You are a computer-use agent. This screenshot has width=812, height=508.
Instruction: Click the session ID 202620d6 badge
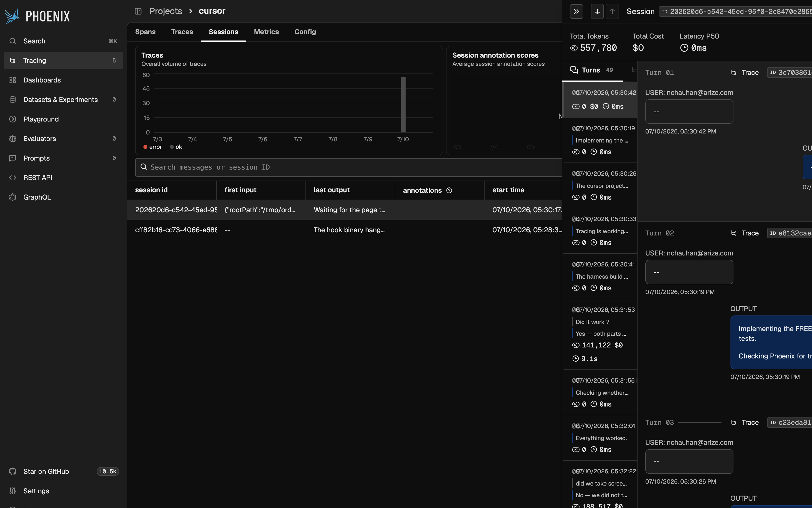(735, 11)
